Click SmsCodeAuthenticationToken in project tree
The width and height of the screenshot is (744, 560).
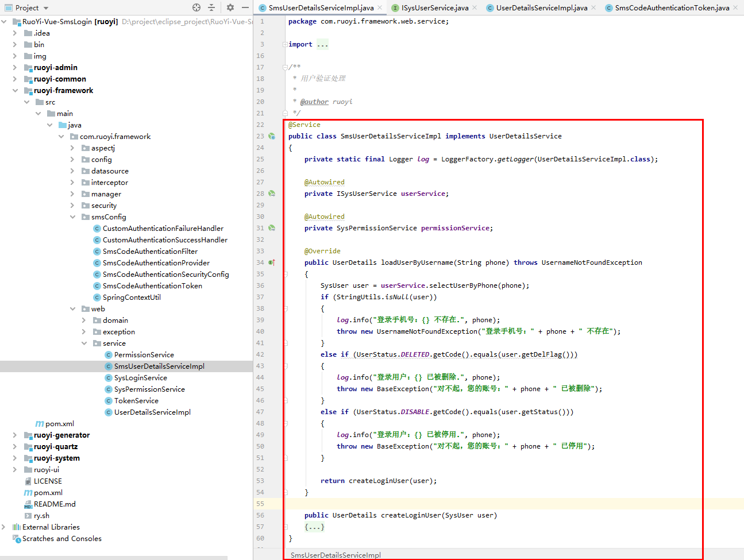coord(152,286)
